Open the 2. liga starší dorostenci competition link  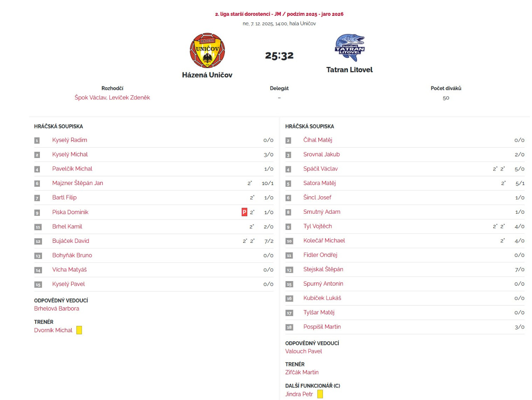pos(279,14)
